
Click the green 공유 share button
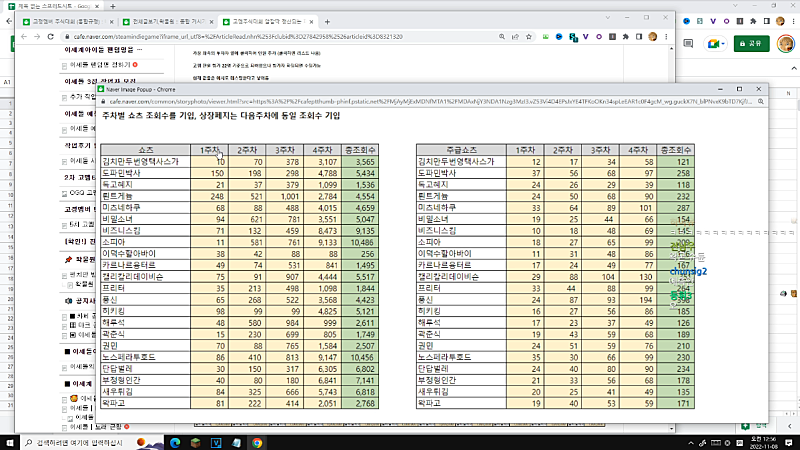coord(749,43)
